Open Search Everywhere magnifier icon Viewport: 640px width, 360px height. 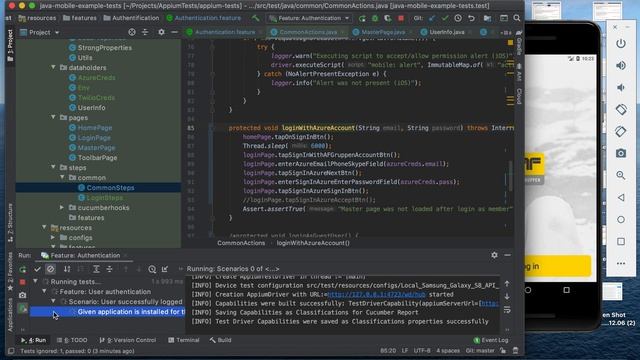(517, 18)
